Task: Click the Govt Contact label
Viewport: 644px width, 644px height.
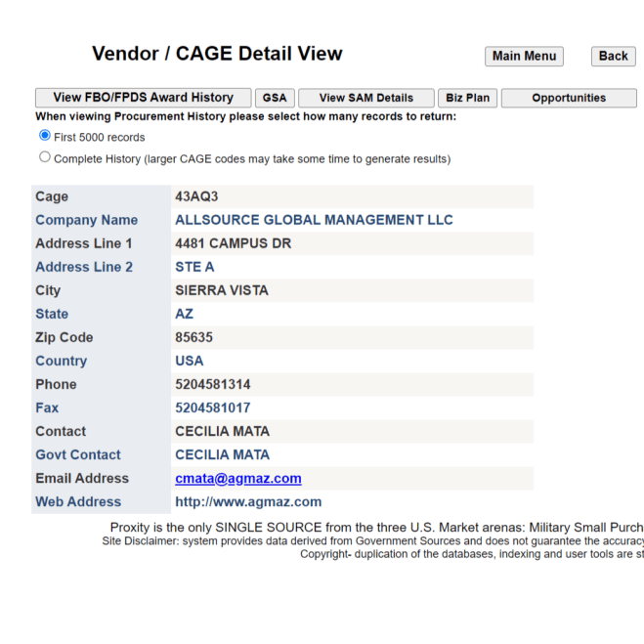Action: click(x=78, y=454)
